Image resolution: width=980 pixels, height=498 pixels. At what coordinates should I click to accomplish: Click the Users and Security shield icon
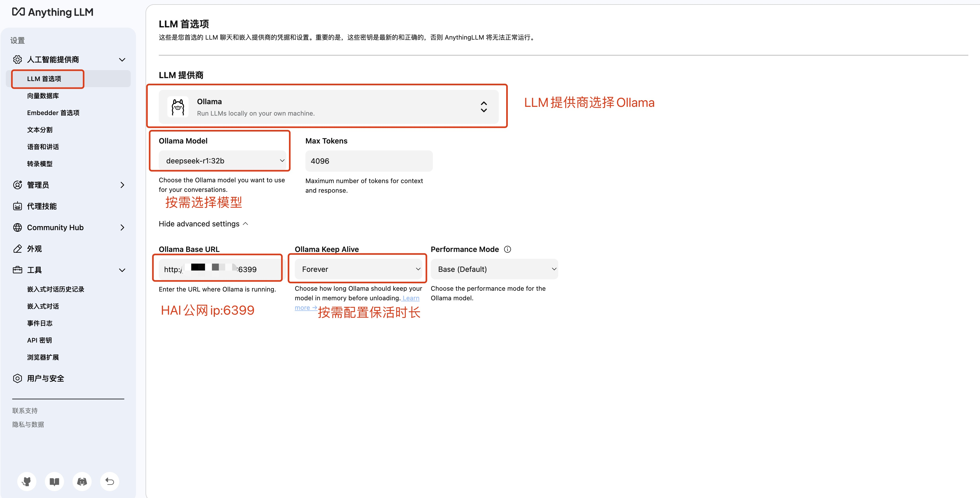tap(18, 378)
